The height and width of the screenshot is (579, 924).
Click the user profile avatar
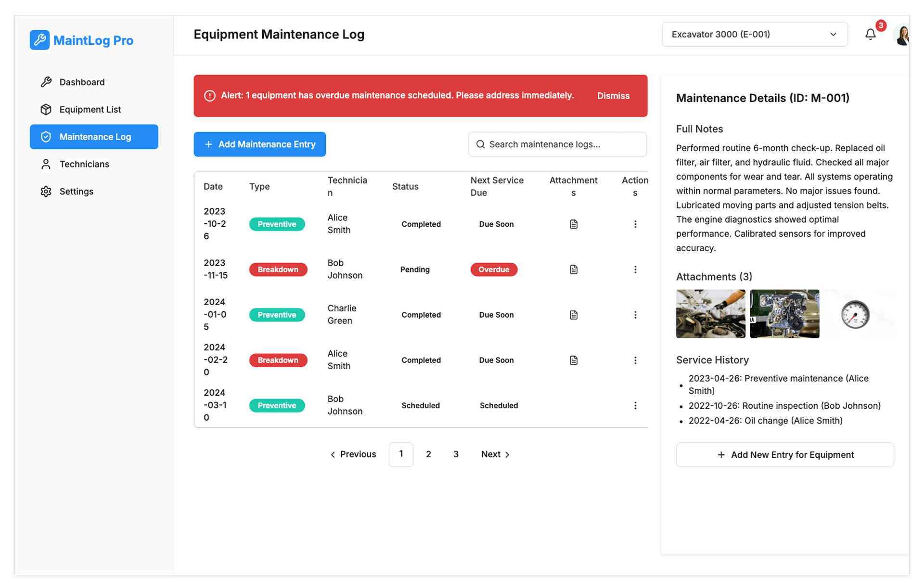(902, 35)
